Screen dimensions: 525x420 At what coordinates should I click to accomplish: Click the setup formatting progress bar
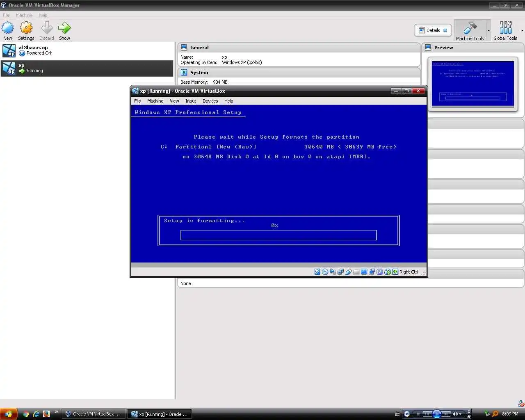click(278, 235)
